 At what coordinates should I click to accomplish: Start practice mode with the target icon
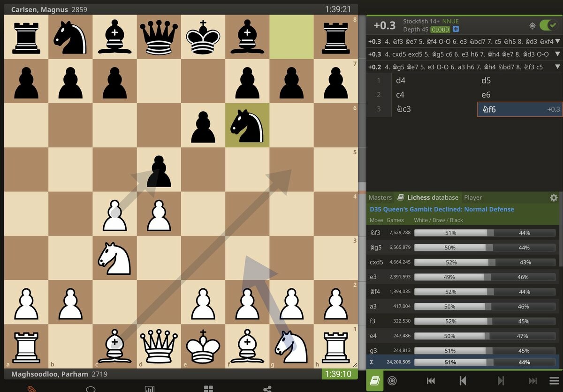point(393,381)
